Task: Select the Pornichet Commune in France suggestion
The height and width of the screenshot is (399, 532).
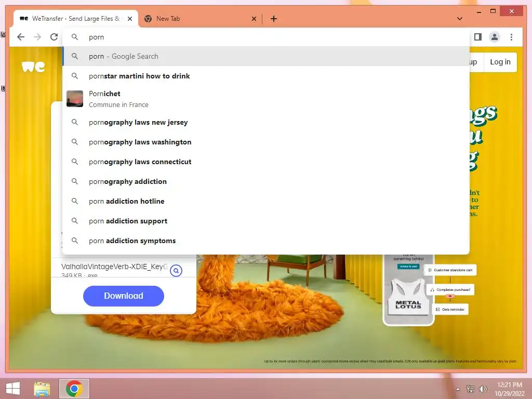Action: tap(266, 99)
